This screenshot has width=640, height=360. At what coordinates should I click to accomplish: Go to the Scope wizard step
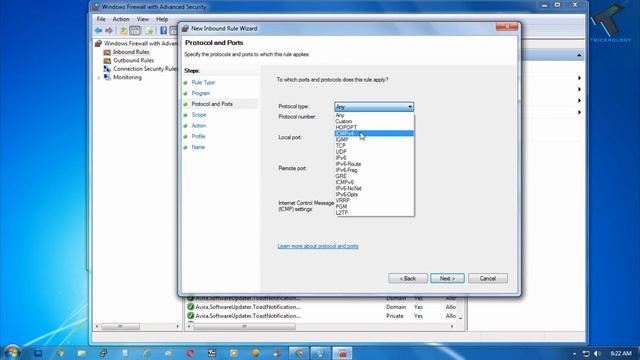point(199,115)
